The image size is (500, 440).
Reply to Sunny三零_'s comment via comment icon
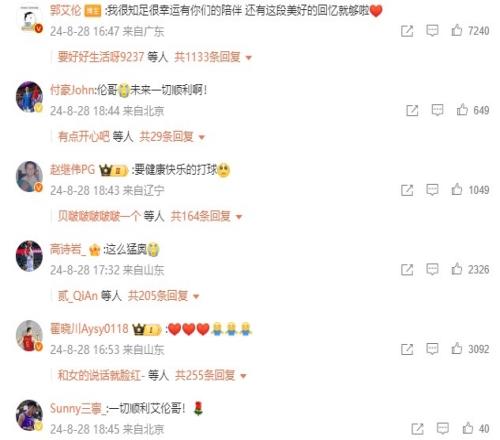(443, 429)
